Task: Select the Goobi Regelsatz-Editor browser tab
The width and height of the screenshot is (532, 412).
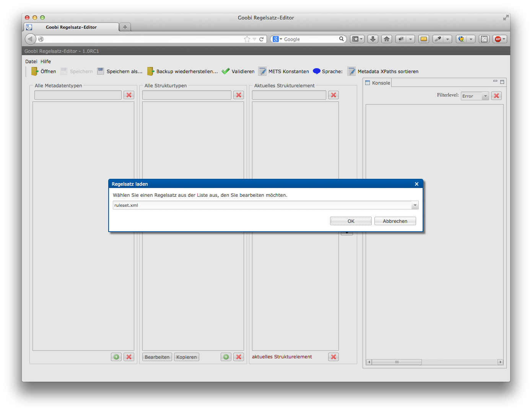Action: (72, 27)
